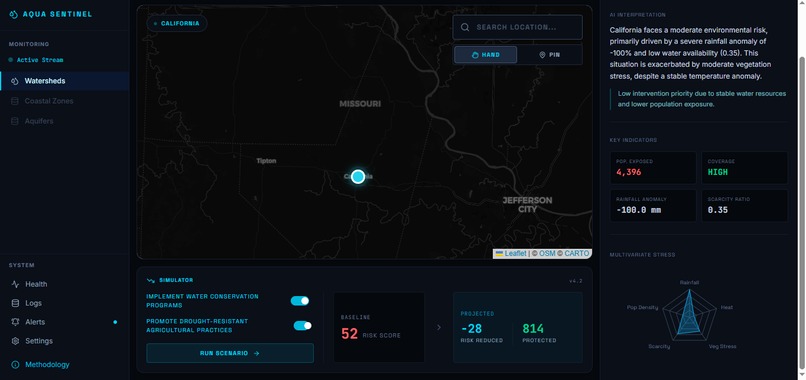Click the Pop Density axis label
This screenshot has height=380, width=806.
pyautogui.click(x=643, y=307)
